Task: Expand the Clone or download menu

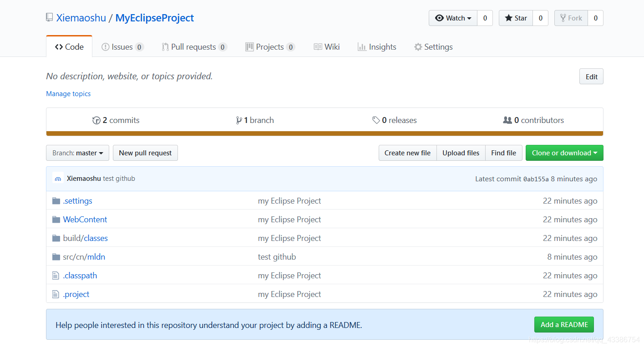Action: pos(564,153)
